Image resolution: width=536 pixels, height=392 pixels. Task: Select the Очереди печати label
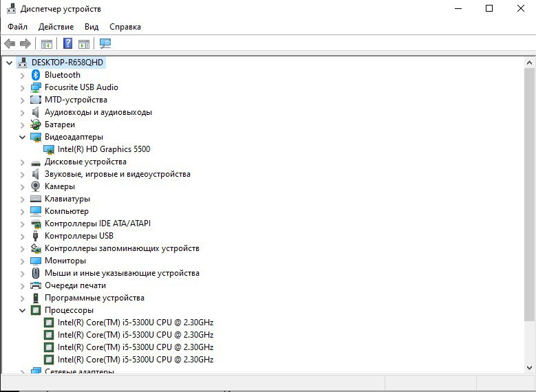tap(75, 285)
